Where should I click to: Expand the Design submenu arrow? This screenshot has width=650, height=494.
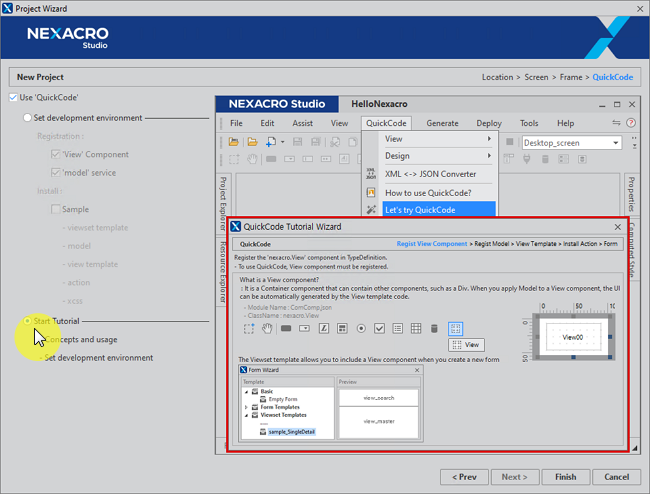(489, 156)
